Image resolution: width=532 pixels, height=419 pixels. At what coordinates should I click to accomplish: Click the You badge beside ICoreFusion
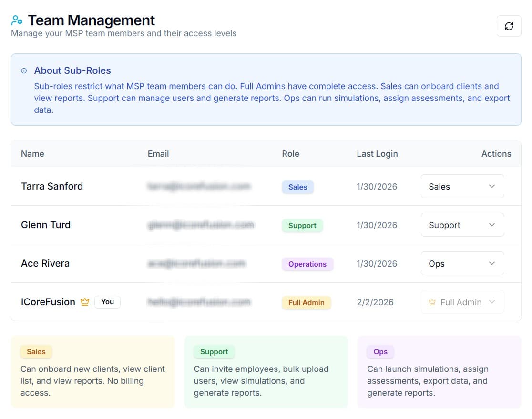[x=107, y=302]
